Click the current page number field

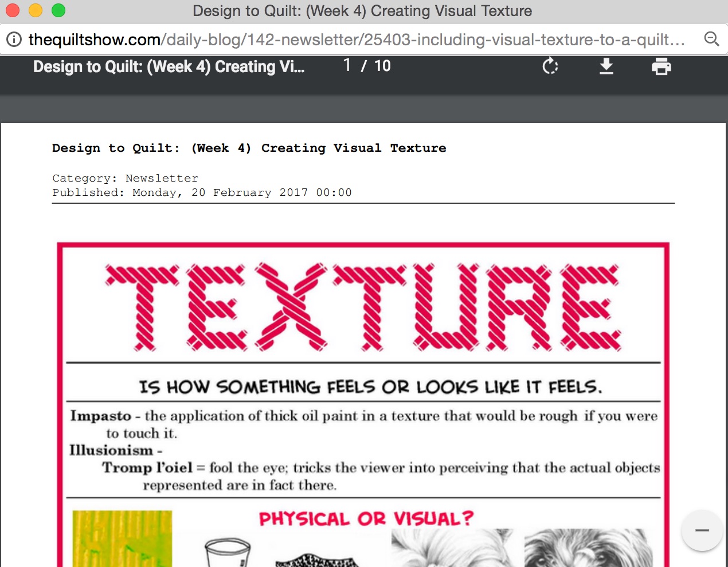pyautogui.click(x=347, y=66)
